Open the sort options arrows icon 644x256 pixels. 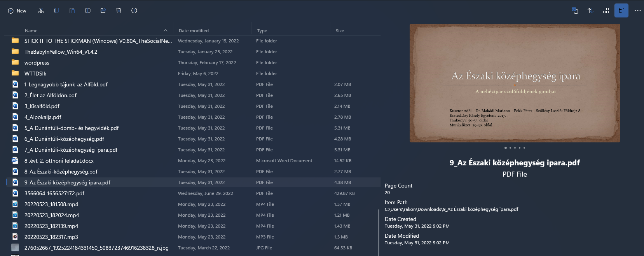click(x=590, y=11)
